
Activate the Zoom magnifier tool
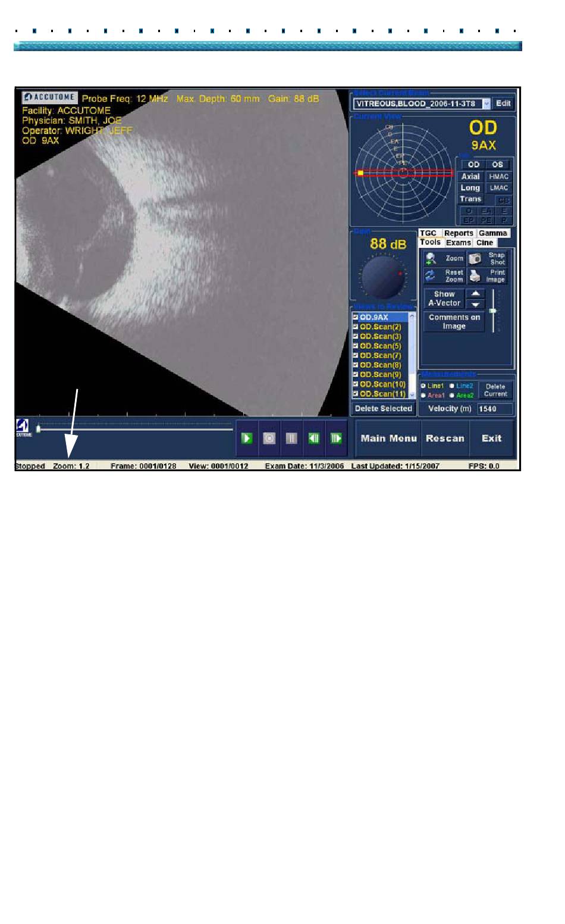point(444,259)
